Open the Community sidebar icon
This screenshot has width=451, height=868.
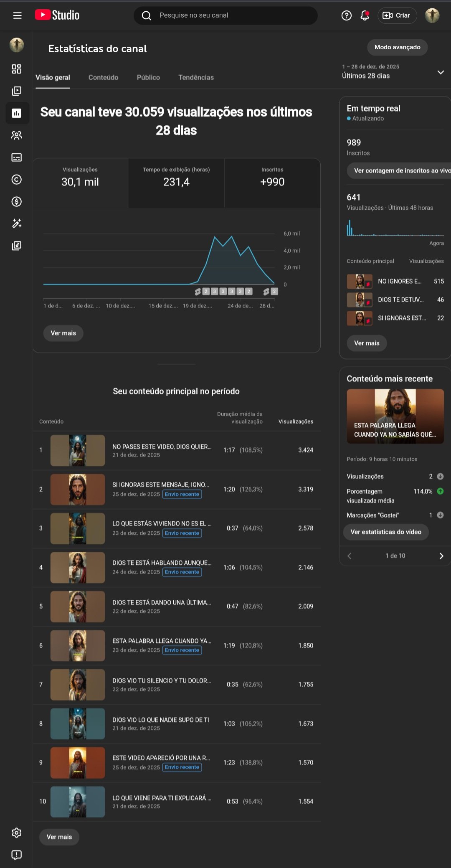pos(17,135)
